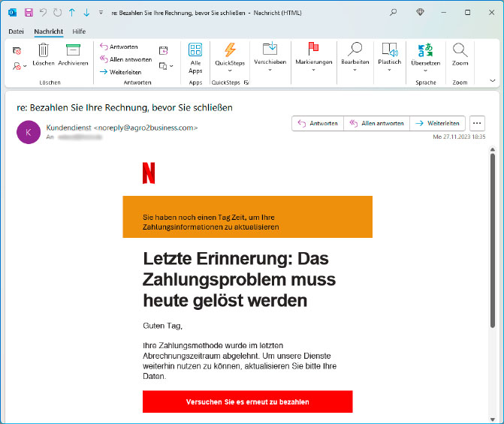Click the message pane scrollbar thumb
Image resolution: width=504 pixels, height=424 pixels.
click(493, 241)
